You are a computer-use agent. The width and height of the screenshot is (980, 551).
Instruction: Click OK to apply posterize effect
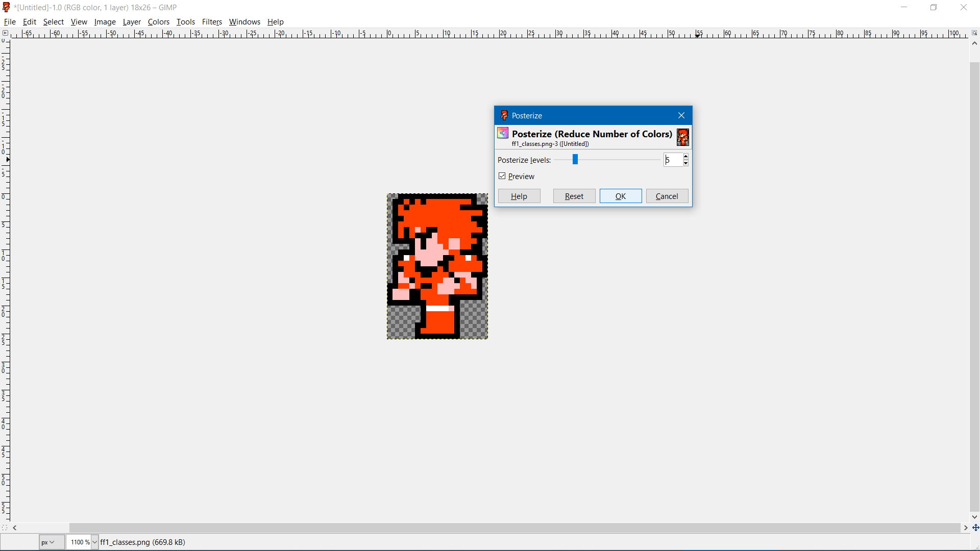tap(620, 196)
